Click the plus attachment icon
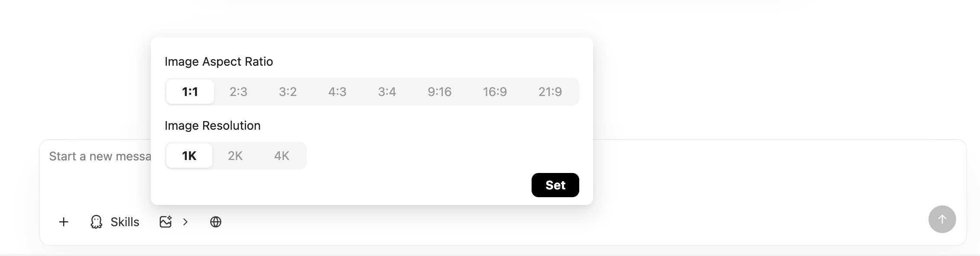The width and height of the screenshot is (980, 256). tap(64, 222)
